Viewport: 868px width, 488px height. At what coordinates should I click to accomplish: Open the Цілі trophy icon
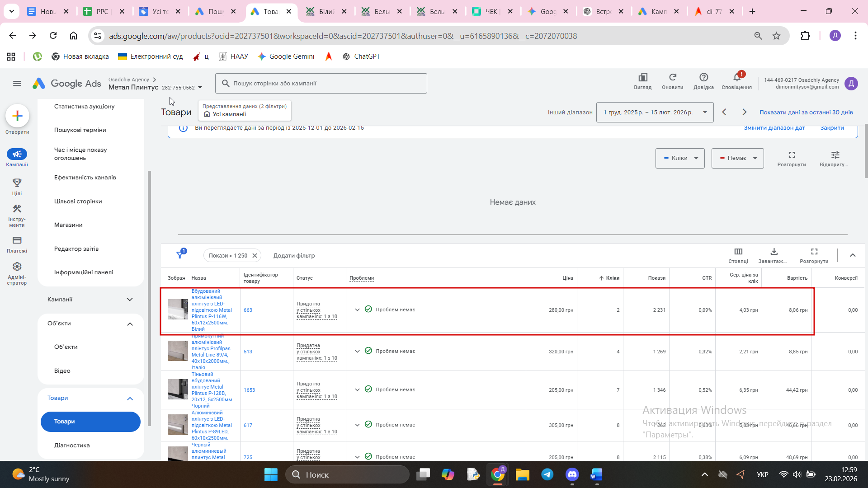pos(17,183)
